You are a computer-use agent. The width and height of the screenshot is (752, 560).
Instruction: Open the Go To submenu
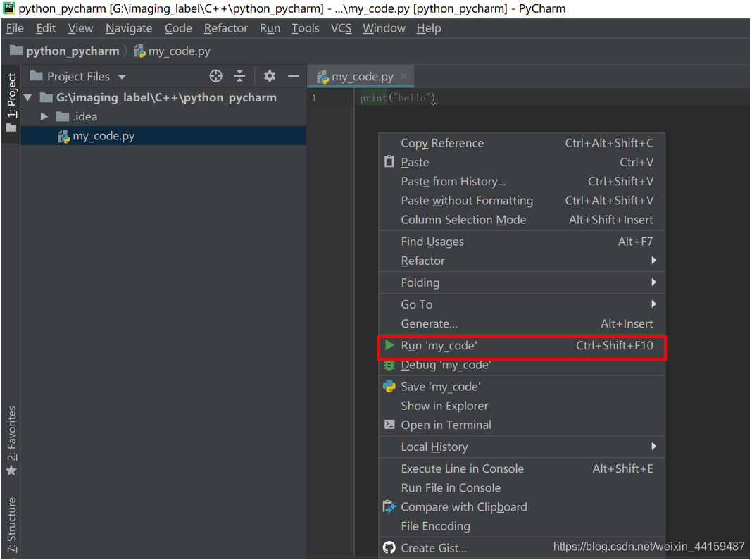[522, 304]
